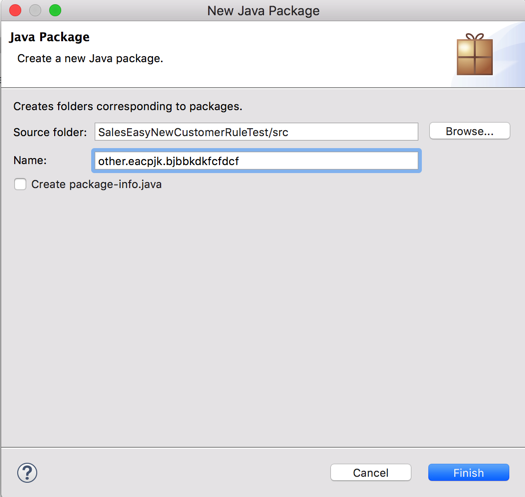Click the green zoom window button
The width and height of the screenshot is (525, 497).
(x=55, y=10)
